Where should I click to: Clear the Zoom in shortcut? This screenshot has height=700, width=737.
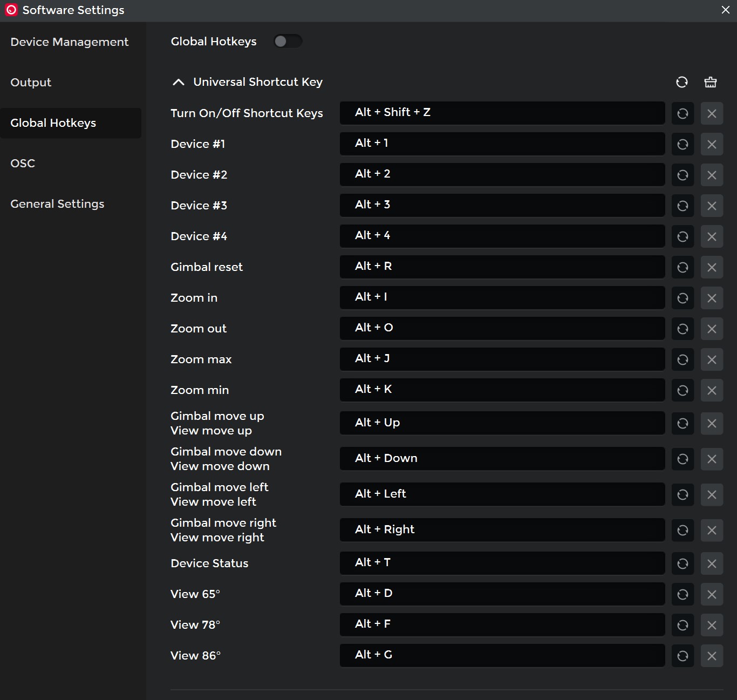coord(712,298)
